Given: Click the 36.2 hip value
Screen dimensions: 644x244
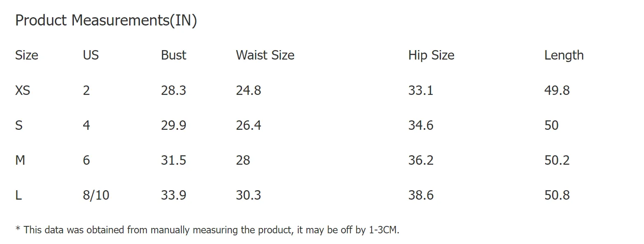Looking at the screenshot, I should (421, 160).
